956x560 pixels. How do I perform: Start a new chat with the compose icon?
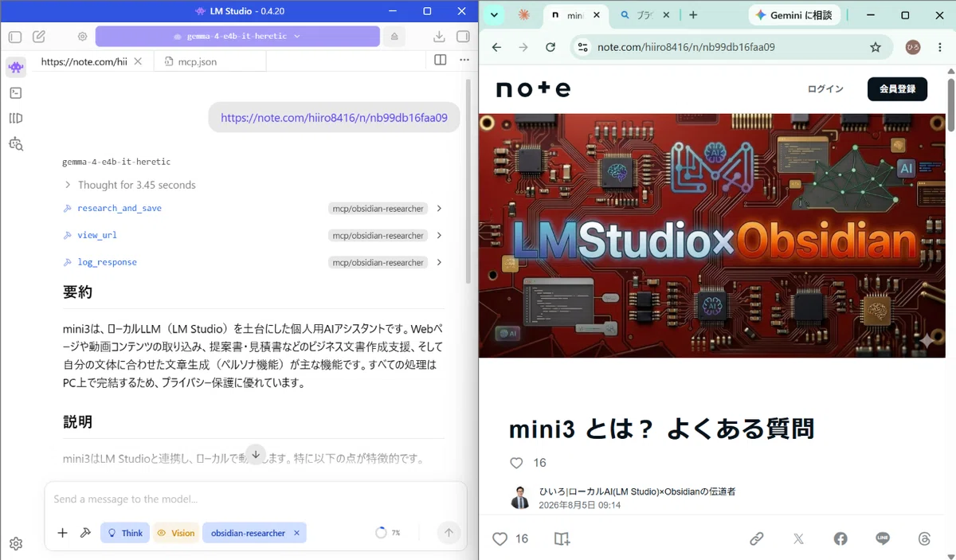(39, 37)
